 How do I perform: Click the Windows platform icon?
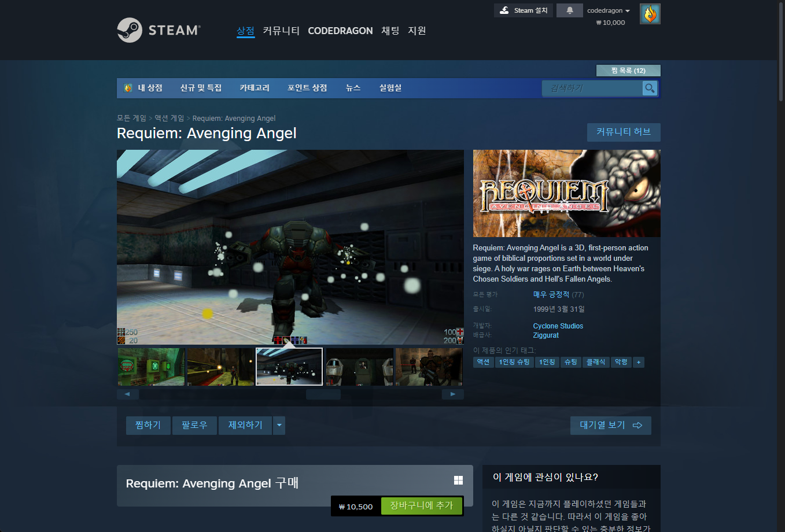pos(458,480)
